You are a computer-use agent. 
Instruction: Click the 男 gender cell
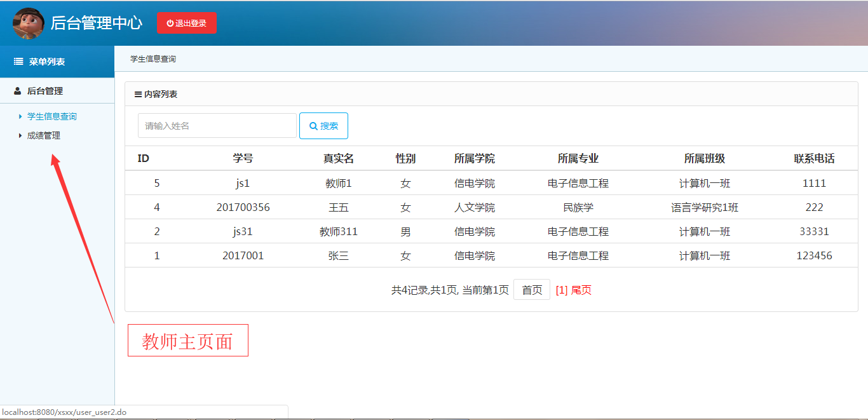tap(405, 231)
